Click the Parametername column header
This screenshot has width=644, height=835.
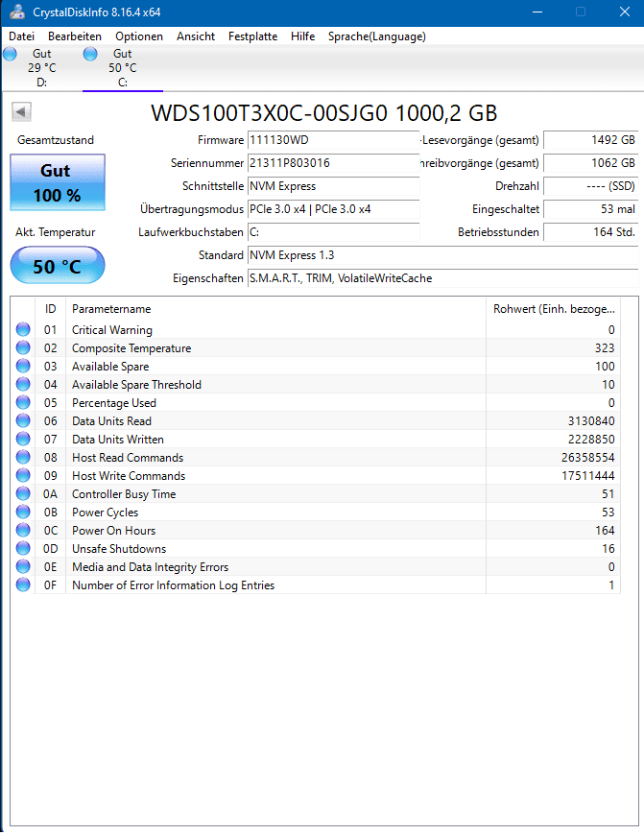coord(275,309)
